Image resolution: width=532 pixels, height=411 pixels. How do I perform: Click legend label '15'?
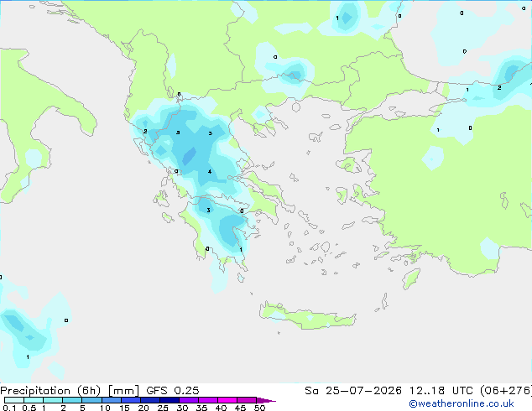124,408
